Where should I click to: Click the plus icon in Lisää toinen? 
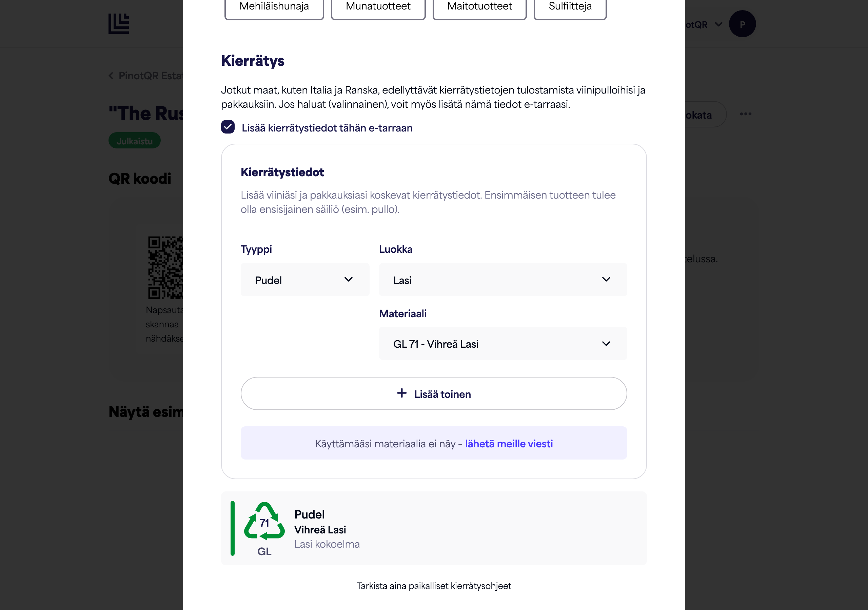click(402, 393)
